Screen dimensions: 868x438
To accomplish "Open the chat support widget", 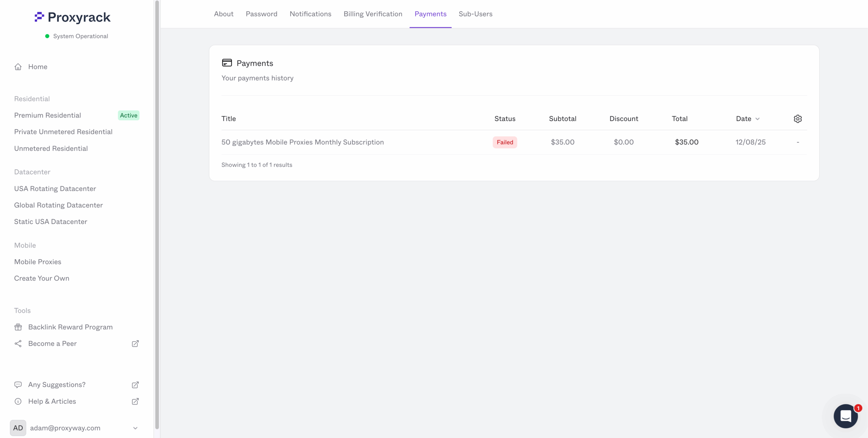I will (x=846, y=416).
